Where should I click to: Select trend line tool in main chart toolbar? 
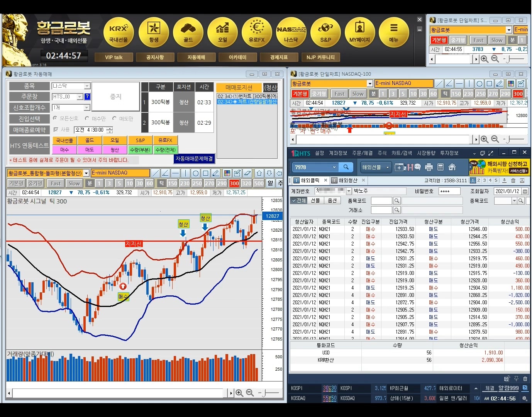tap(155, 173)
